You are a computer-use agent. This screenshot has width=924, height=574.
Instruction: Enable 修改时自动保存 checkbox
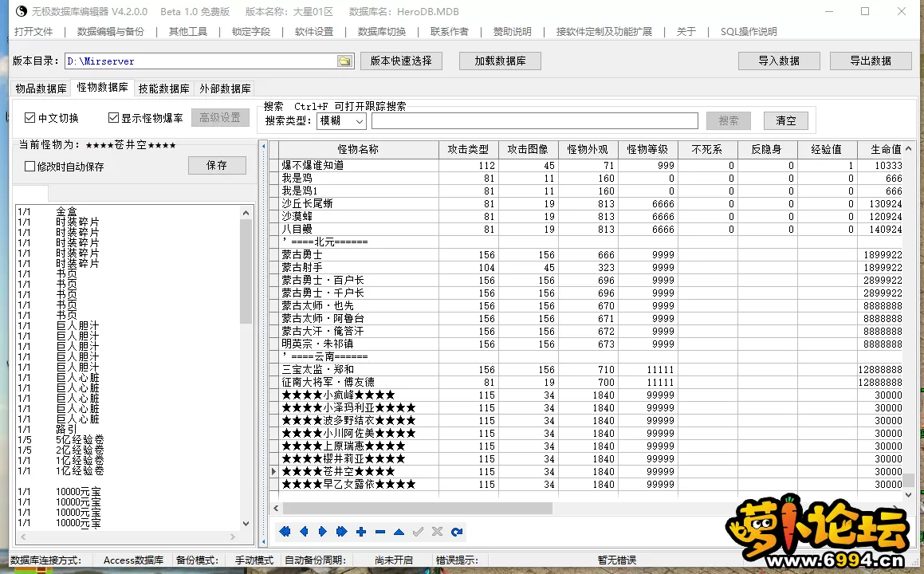(x=30, y=167)
